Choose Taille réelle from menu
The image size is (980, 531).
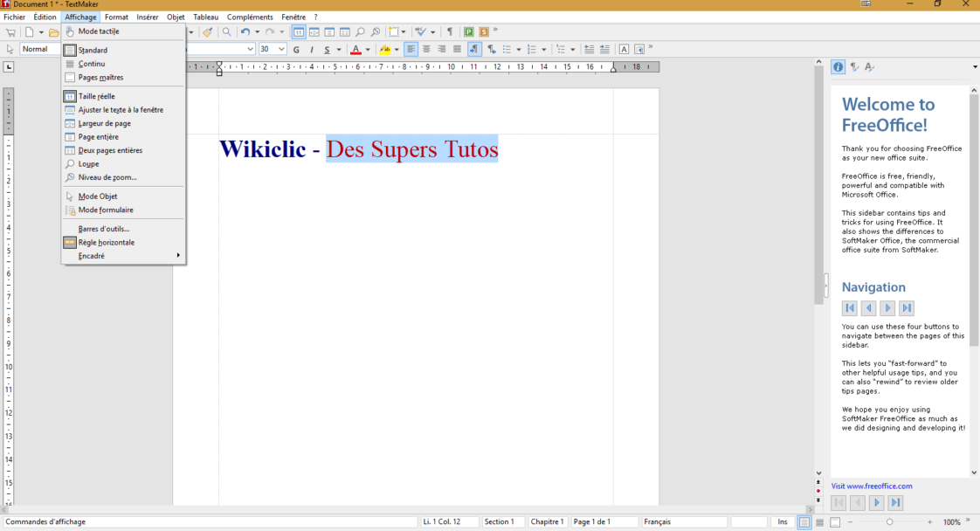pyautogui.click(x=123, y=96)
